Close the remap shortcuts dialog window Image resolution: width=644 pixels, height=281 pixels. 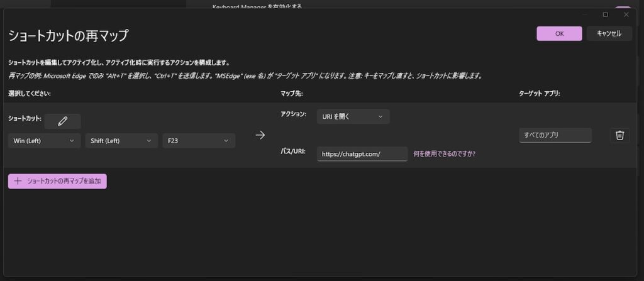pyautogui.click(x=626, y=14)
